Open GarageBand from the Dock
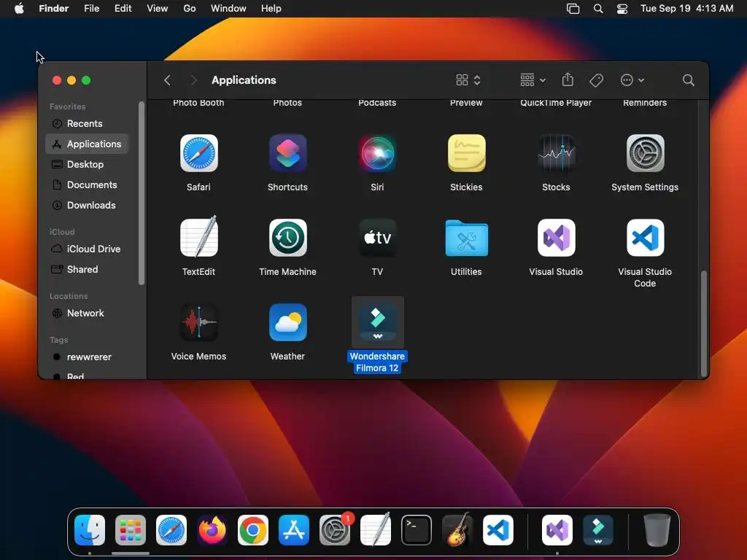Viewport: 747px width, 560px height. point(457,530)
